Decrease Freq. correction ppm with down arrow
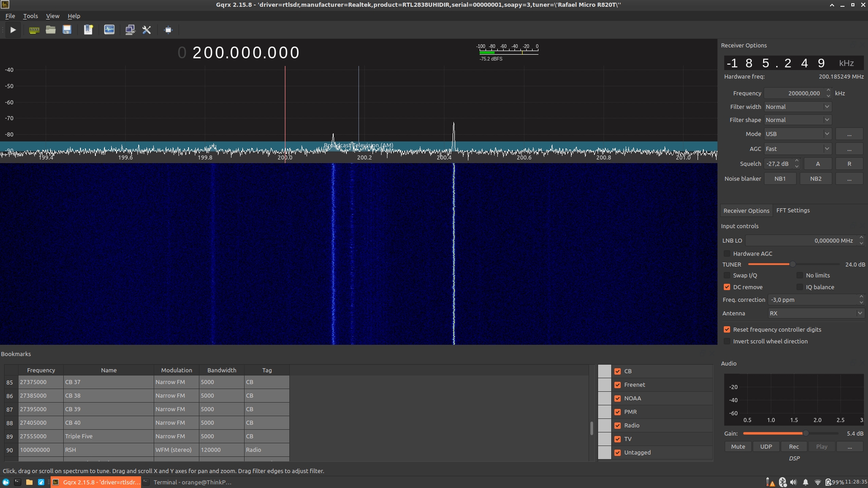 pos(861,303)
